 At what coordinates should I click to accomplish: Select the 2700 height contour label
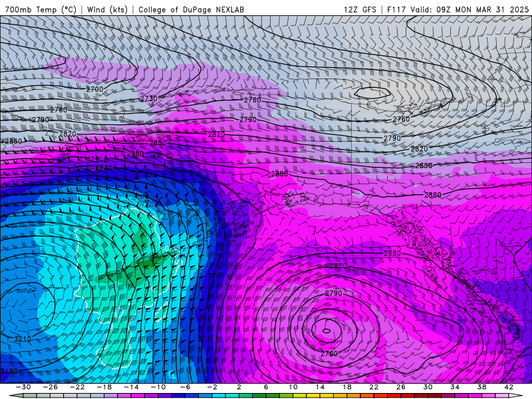coord(94,90)
